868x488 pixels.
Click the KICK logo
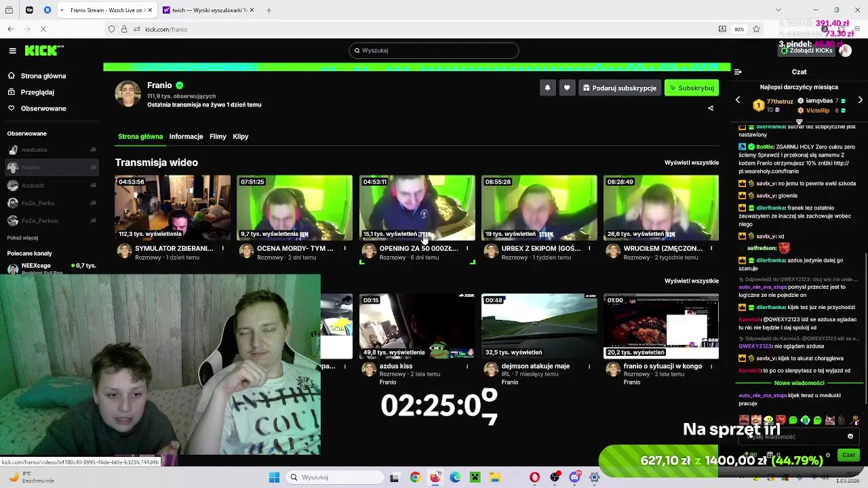tap(44, 50)
